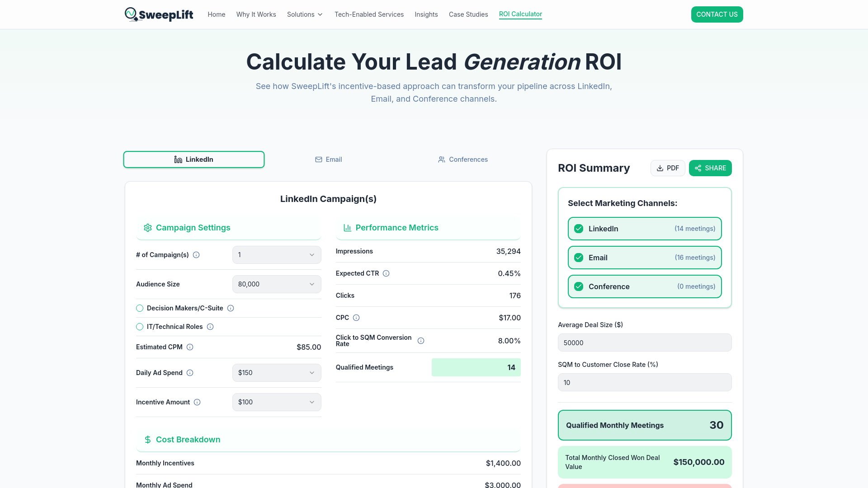Click the Qualified Monthly Meetings value 30
The image size is (868, 488).
click(x=717, y=425)
